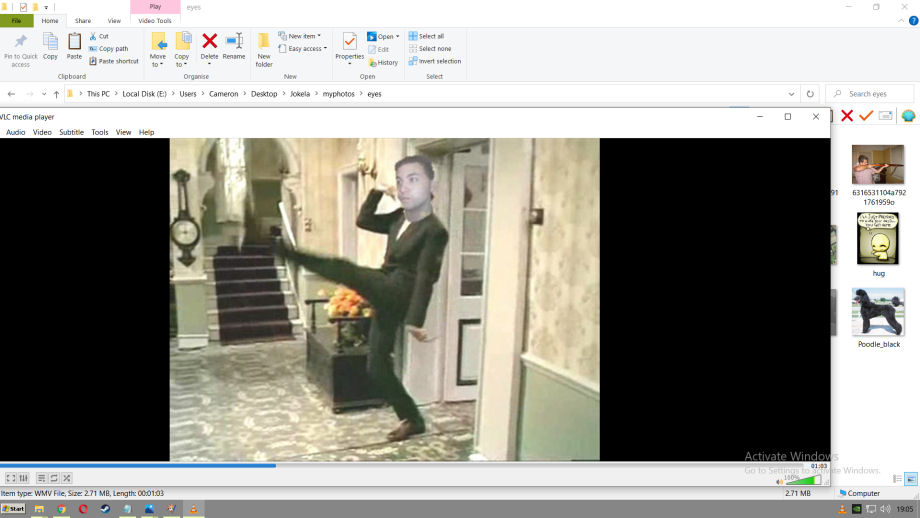Image resolution: width=920 pixels, height=518 pixels.
Task: Click the Search eyes input field
Action: tap(870, 94)
